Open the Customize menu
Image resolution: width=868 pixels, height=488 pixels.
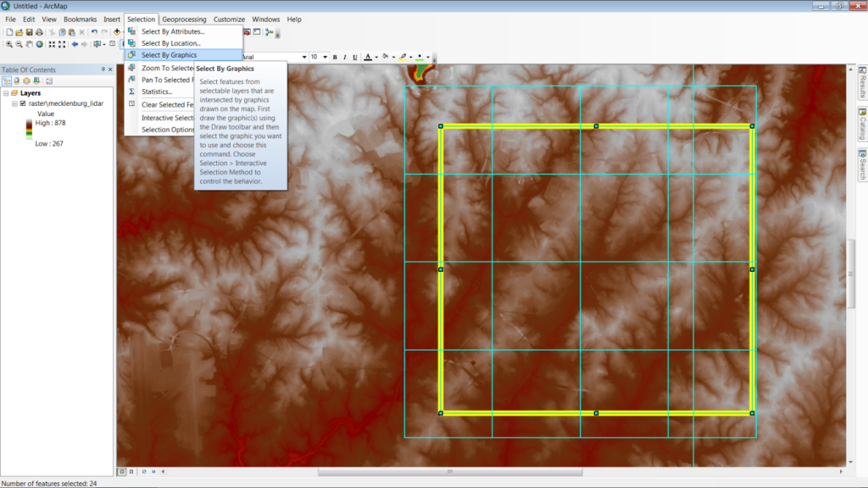click(x=229, y=19)
